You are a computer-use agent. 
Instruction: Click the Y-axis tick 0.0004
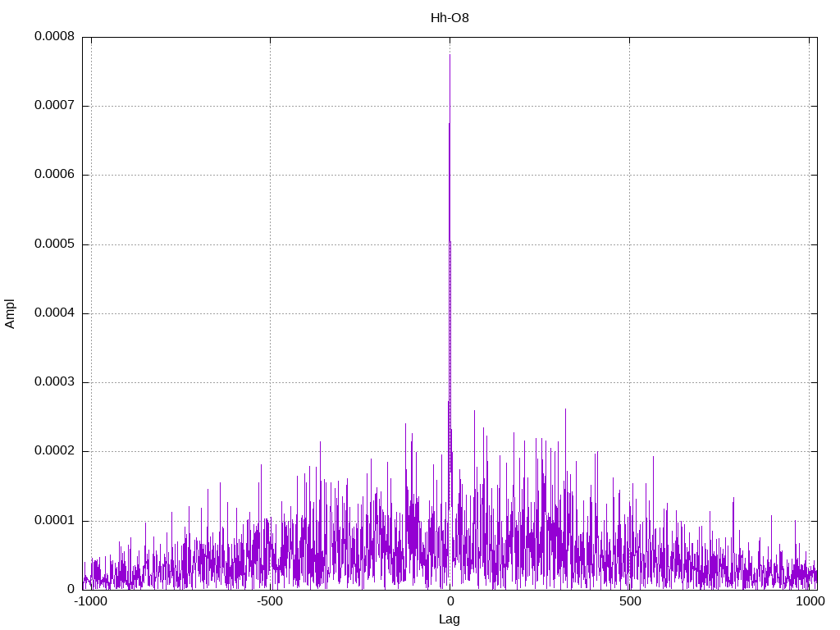(55, 313)
